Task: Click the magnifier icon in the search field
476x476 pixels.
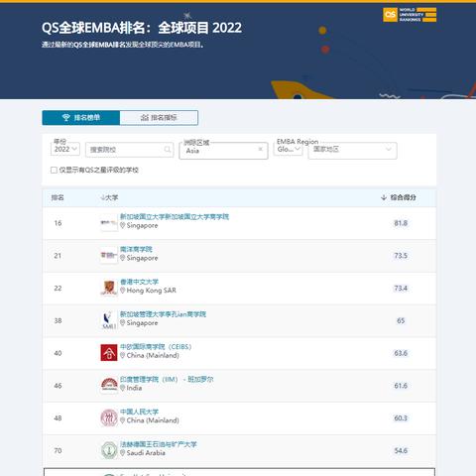Action: (168, 150)
